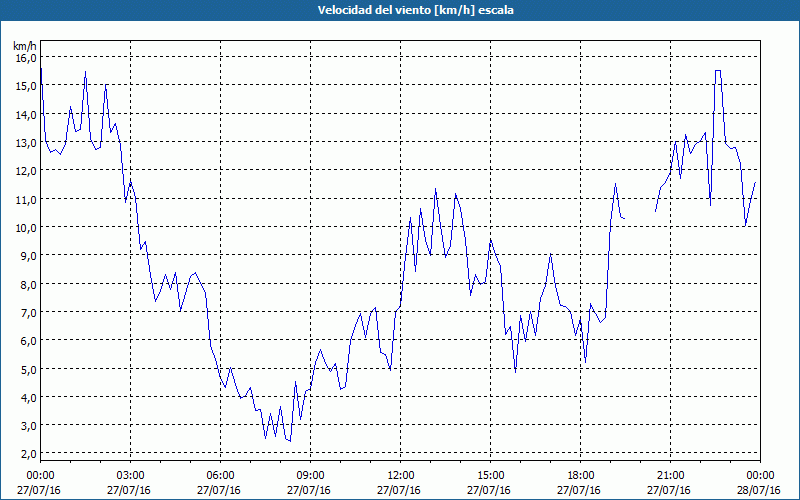This screenshot has width=800, height=500.
Task: Click the 21:00 time axis label
Action: tap(670, 476)
